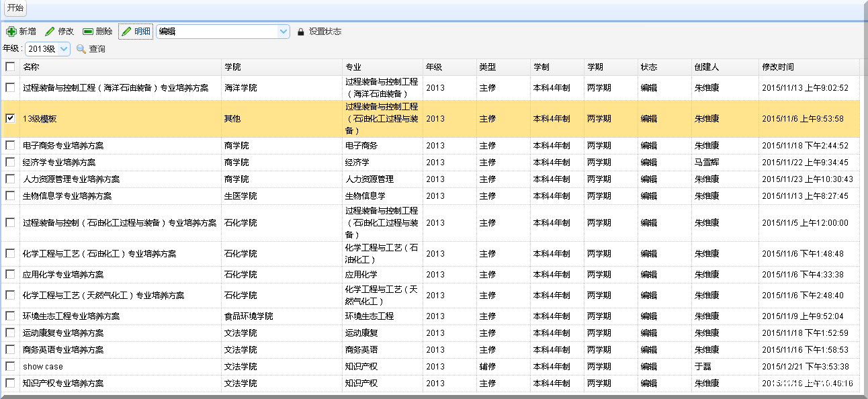Open the 开始 menu tab

pos(15,8)
